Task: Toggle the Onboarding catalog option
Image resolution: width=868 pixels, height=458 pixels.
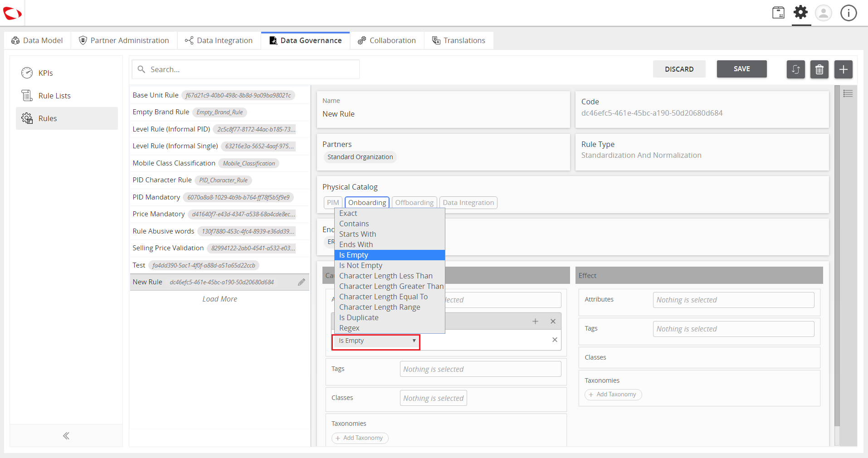Action: point(367,203)
